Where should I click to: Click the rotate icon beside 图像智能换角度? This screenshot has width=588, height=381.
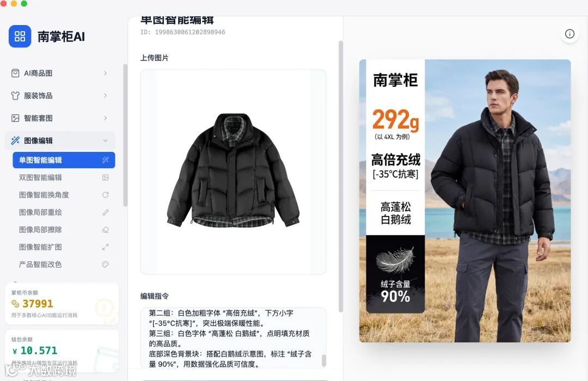point(106,195)
